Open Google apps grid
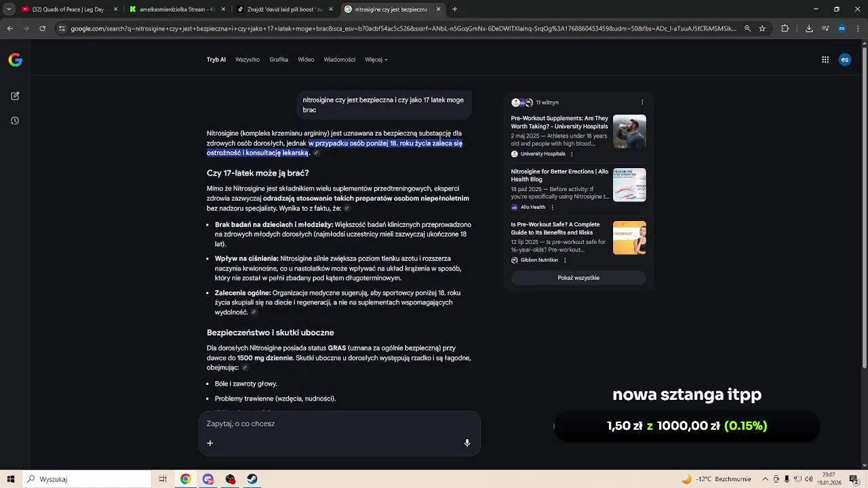The height and width of the screenshot is (488, 868). click(825, 60)
